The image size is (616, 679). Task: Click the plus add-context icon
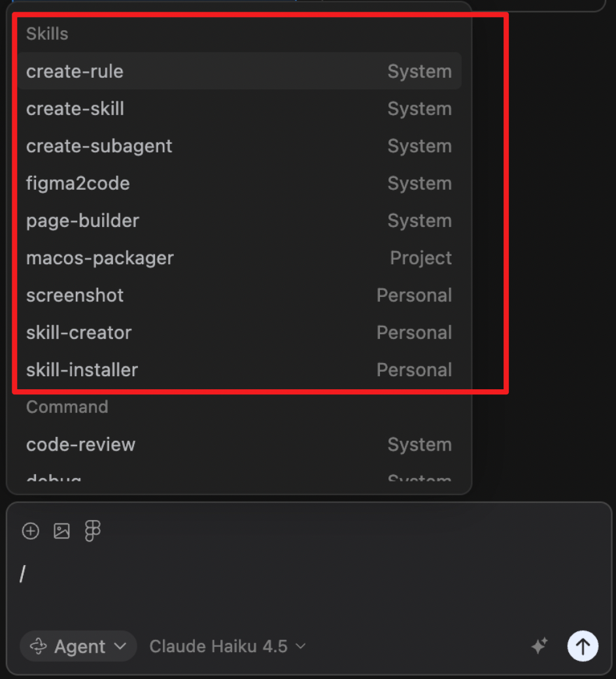(31, 531)
